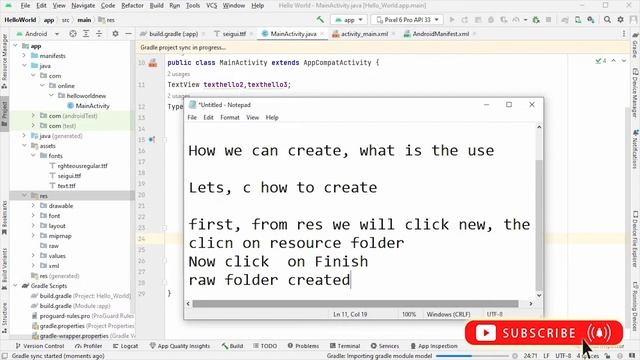Expand the values folder
The height and width of the screenshot is (360, 640).
coord(33,256)
